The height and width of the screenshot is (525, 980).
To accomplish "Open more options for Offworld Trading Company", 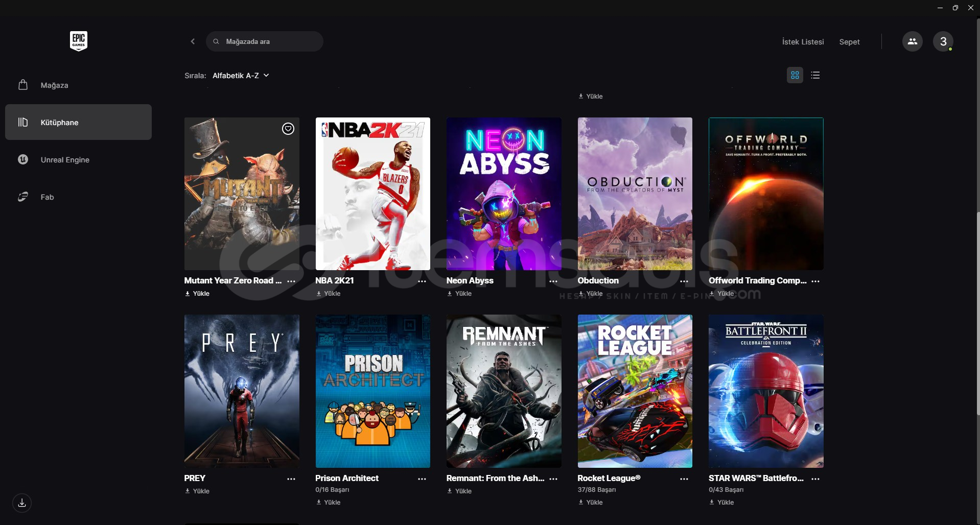I will coord(815,281).
